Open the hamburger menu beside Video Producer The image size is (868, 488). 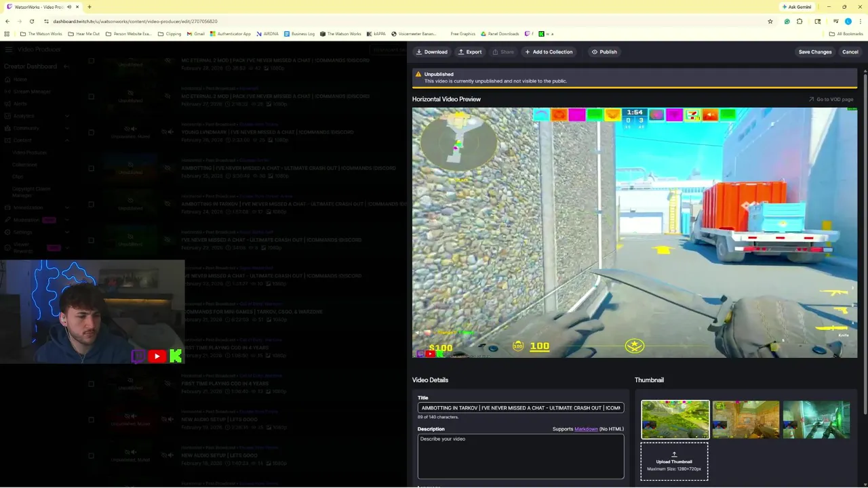click(9, 49)
